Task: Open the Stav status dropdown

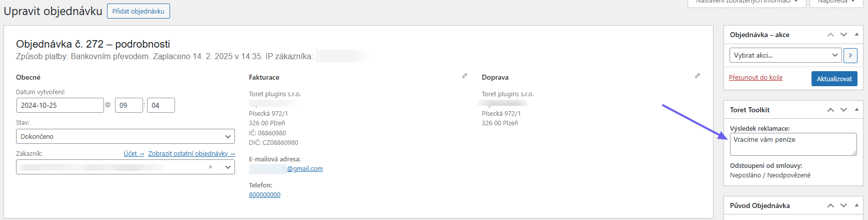Action: click(125, 136)
